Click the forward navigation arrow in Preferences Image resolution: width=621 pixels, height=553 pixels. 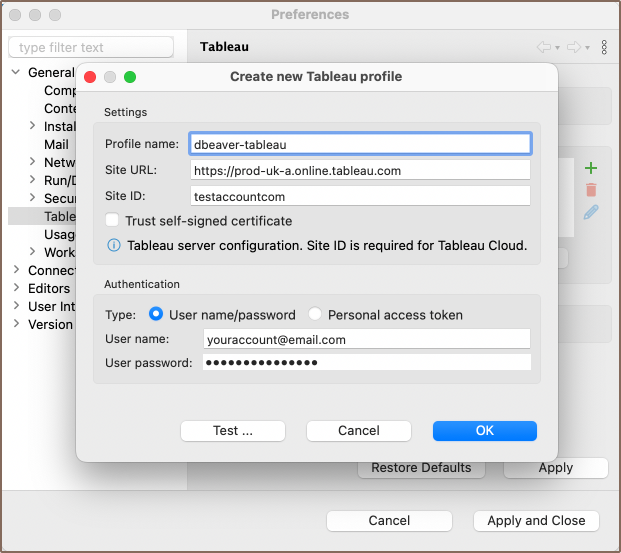coord(574,47)
